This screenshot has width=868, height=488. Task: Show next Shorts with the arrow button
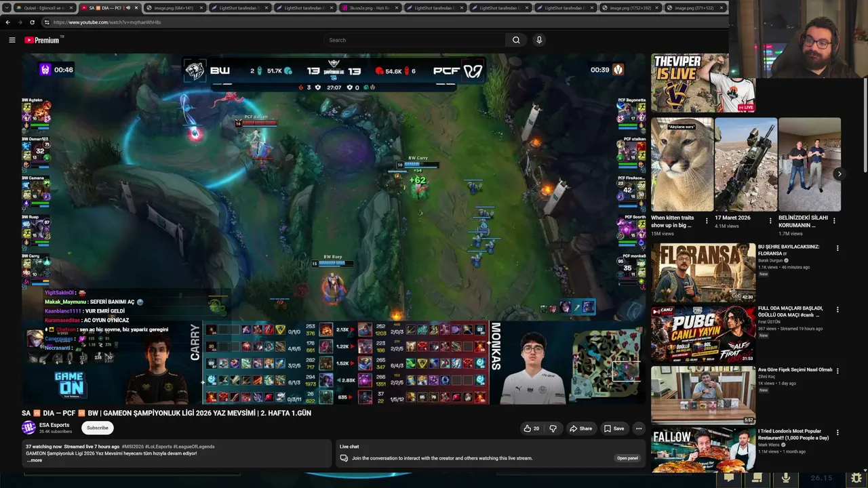[839, 174]
